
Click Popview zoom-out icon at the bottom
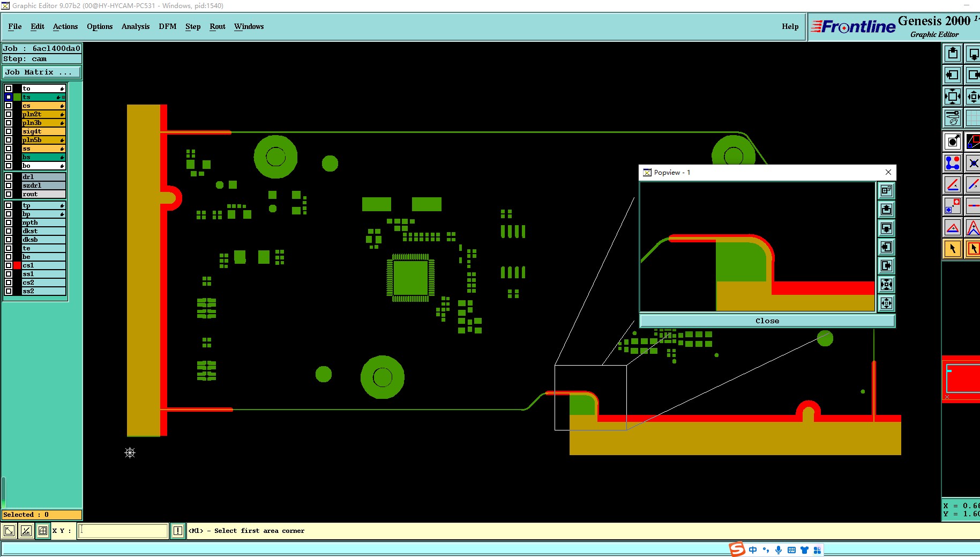pyautogui.click(x=886, y=303)
